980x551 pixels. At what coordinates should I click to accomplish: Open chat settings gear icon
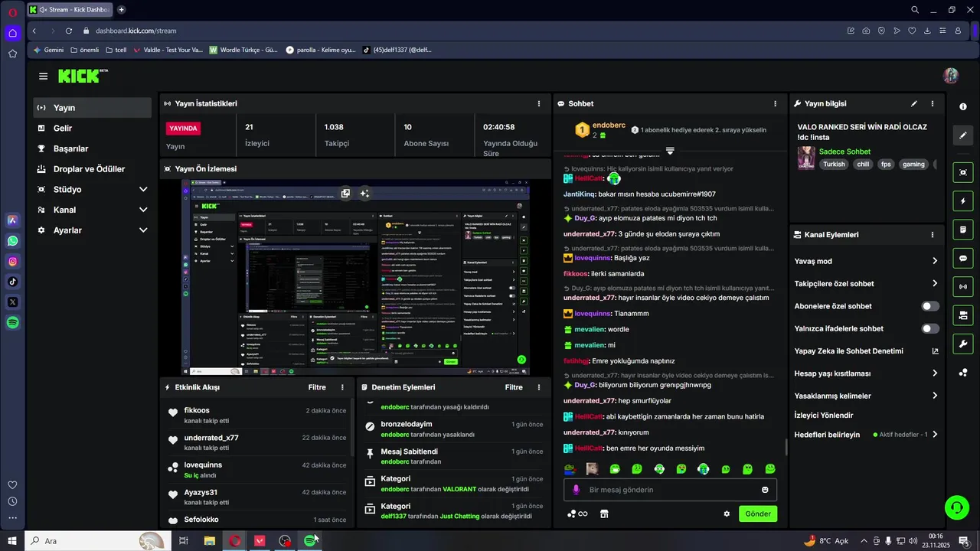(x=727, y=514)
